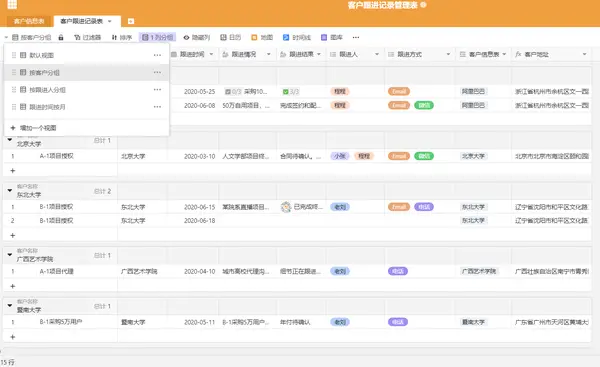Open the 1列分组 grouping tool

157,37
